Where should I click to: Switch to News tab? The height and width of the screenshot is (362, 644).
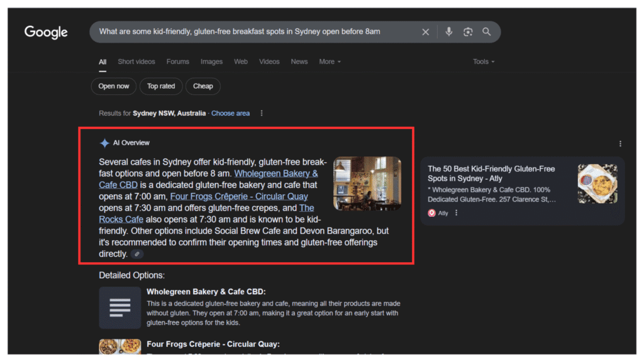tap(299, 62)
